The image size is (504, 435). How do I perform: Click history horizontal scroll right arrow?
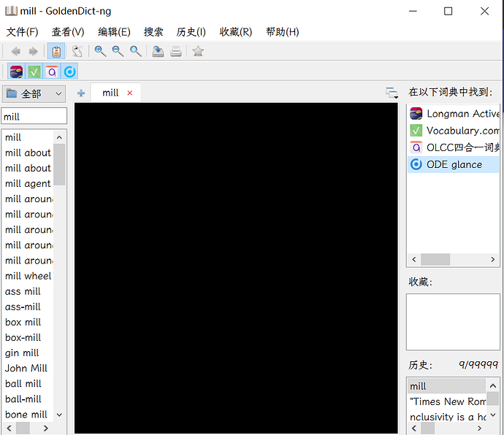pyautogui.click(x=480, y=428)
